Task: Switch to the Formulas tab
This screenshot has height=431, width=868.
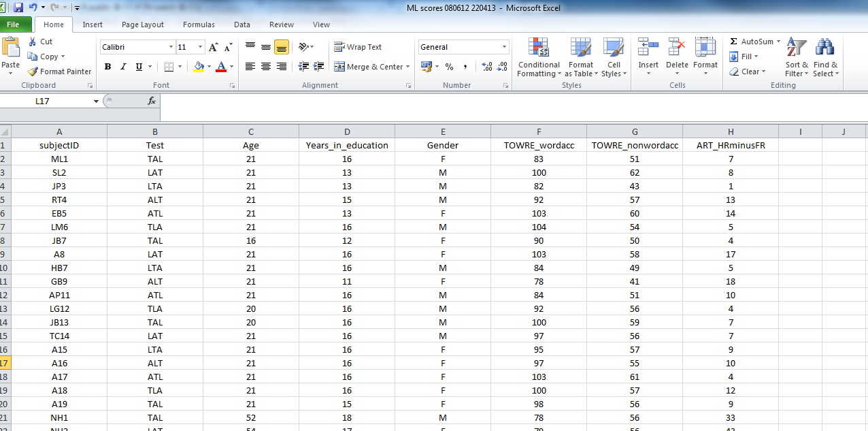Action: tap(199, 25)
